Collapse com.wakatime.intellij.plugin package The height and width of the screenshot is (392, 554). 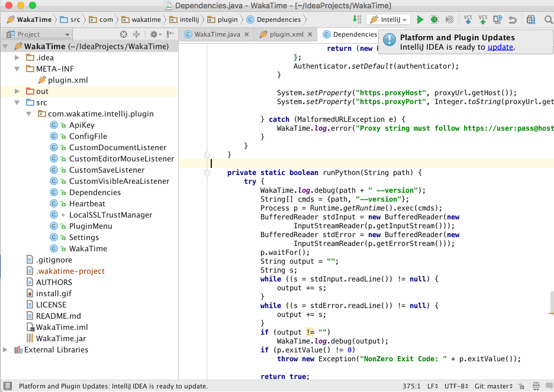pos(29,114)
